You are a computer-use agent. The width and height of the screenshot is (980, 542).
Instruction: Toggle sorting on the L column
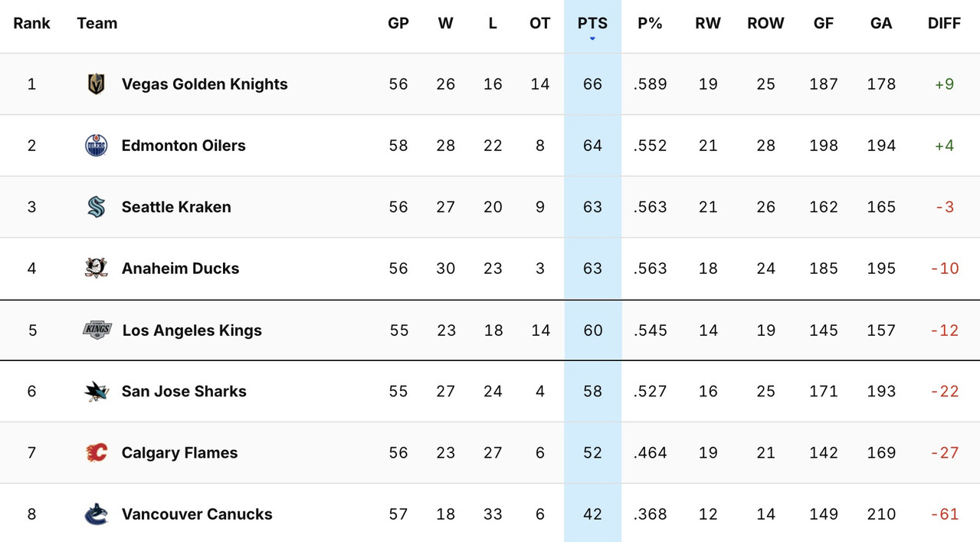pos(493,23)
